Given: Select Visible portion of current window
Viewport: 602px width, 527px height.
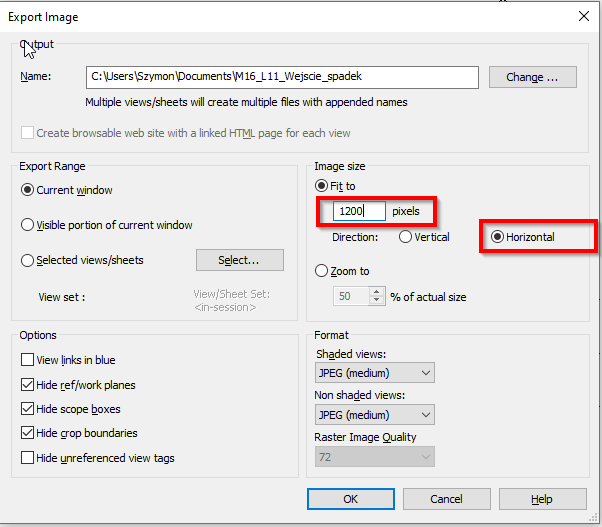Looking at the screenshot, I should pos(28,225).
